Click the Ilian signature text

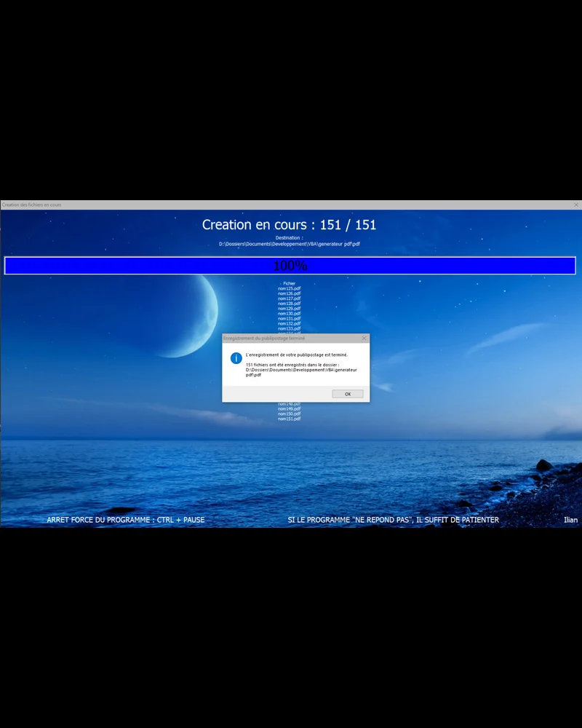570,520
